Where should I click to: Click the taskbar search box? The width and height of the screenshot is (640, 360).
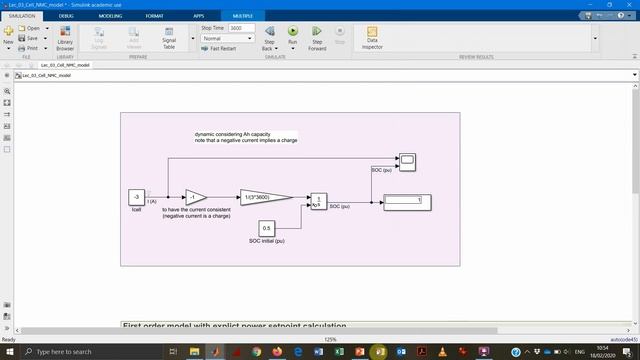pos(91,351)
